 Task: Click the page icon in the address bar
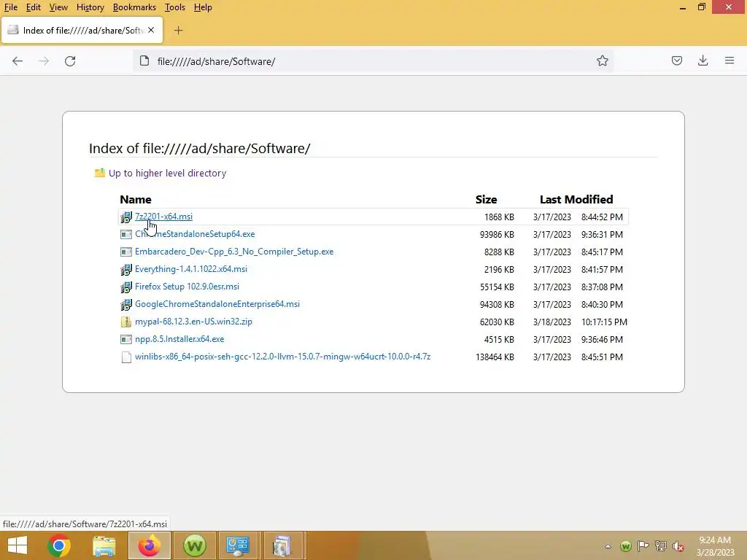pos(144,61)
